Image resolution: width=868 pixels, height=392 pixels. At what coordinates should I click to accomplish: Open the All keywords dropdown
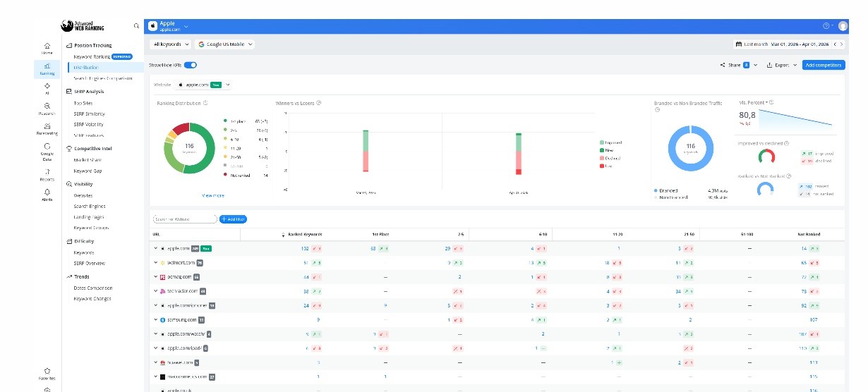[171, 44]
